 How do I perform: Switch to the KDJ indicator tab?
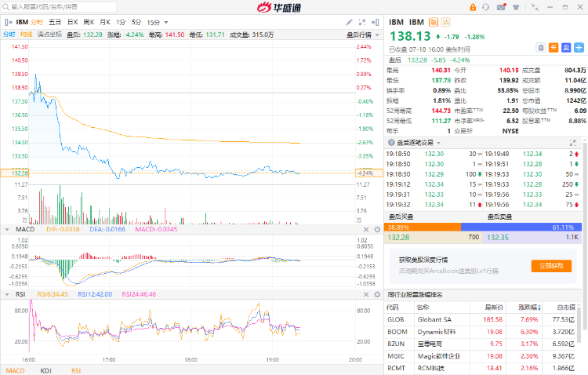(45, 370)
